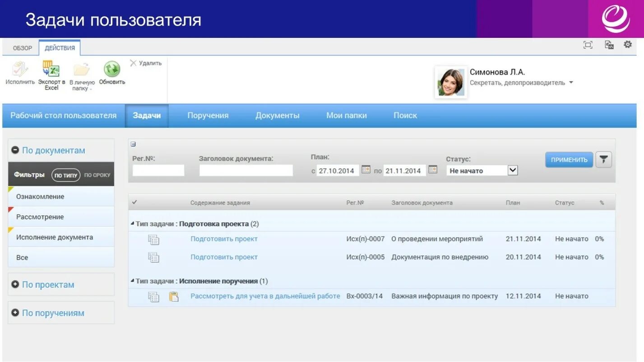Collapse the По документам section
Viewport: 644px width, 362px height.
(x=15, y=150)
